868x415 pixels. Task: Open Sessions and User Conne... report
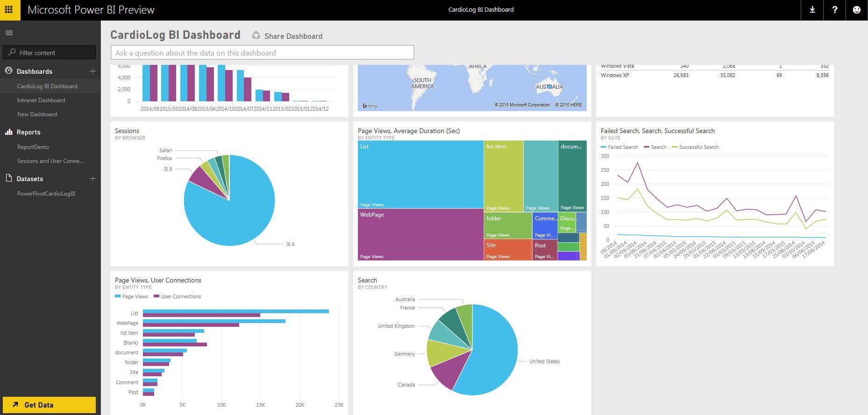pos(50,161)
